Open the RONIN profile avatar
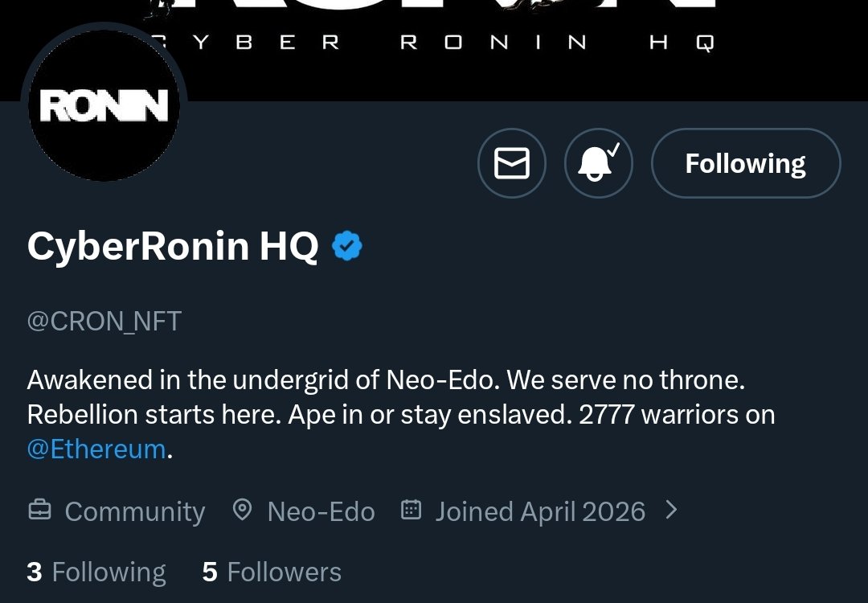Image resolution: width=868 pixels, height=603 pixels. (104, 105)
